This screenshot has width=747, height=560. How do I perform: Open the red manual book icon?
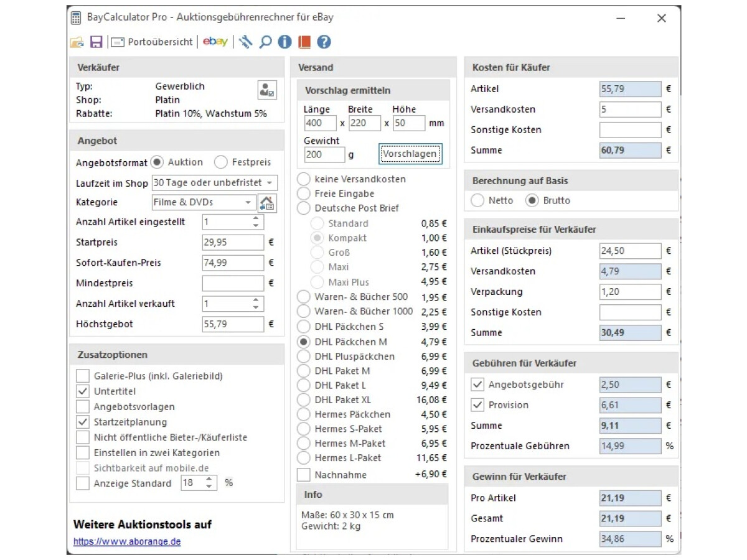tap(304, 42)
